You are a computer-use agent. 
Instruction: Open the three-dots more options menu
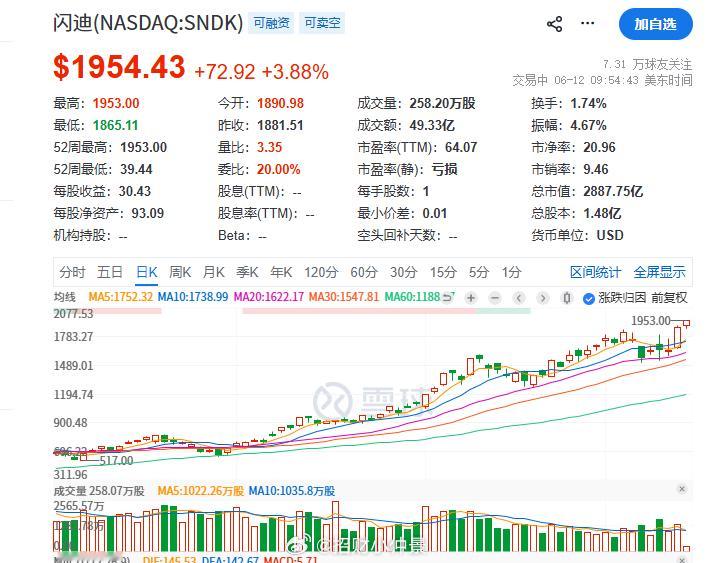(587, 23)
